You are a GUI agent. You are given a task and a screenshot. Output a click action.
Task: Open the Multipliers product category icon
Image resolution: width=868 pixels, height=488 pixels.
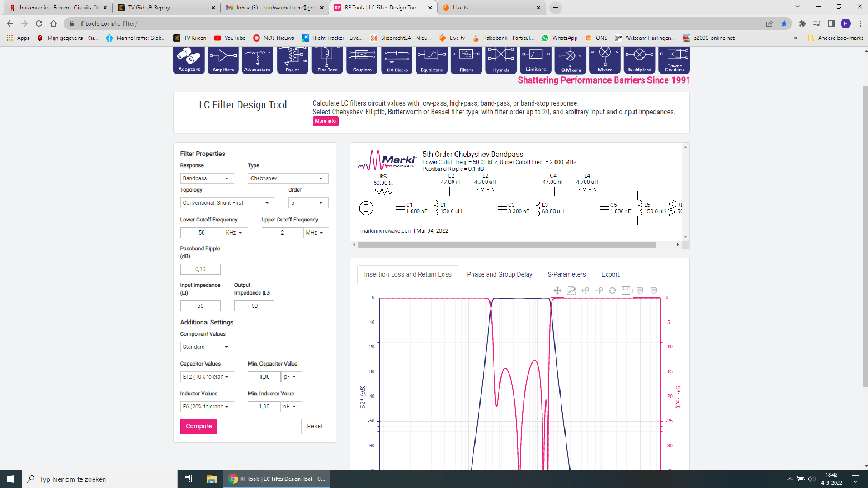[x=640, y=60]
